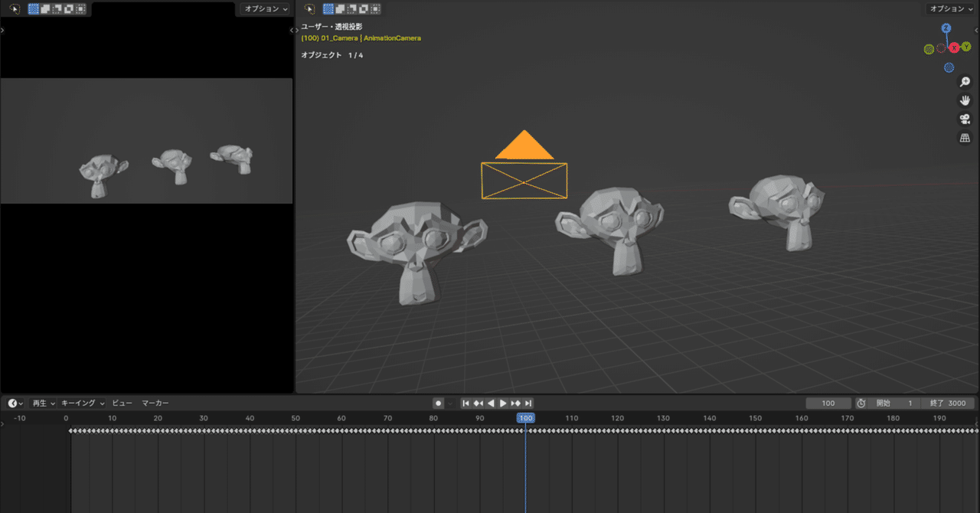This screenshot has width=980, height=513.
Task: Click the red X axis gizmo ball
Action: [x=954, y=47]
